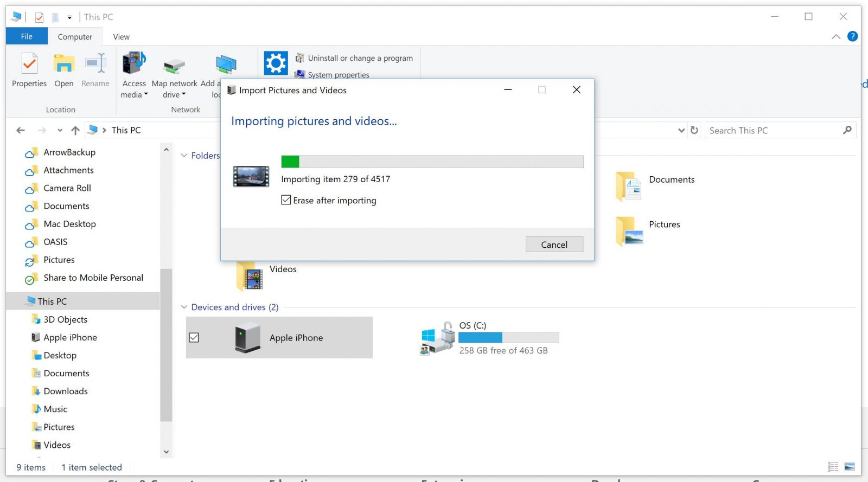Select Music in navigation tree
The image size is (868, 482).
(55, 409)
